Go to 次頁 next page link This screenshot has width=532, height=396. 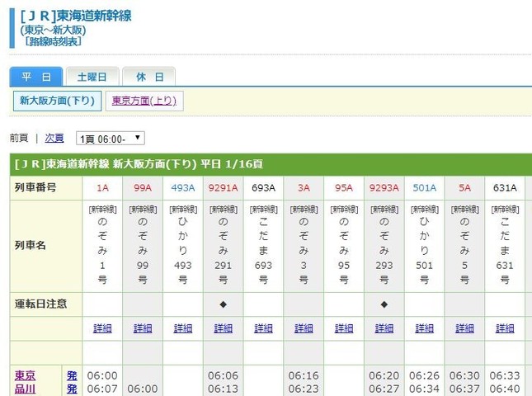54,138
